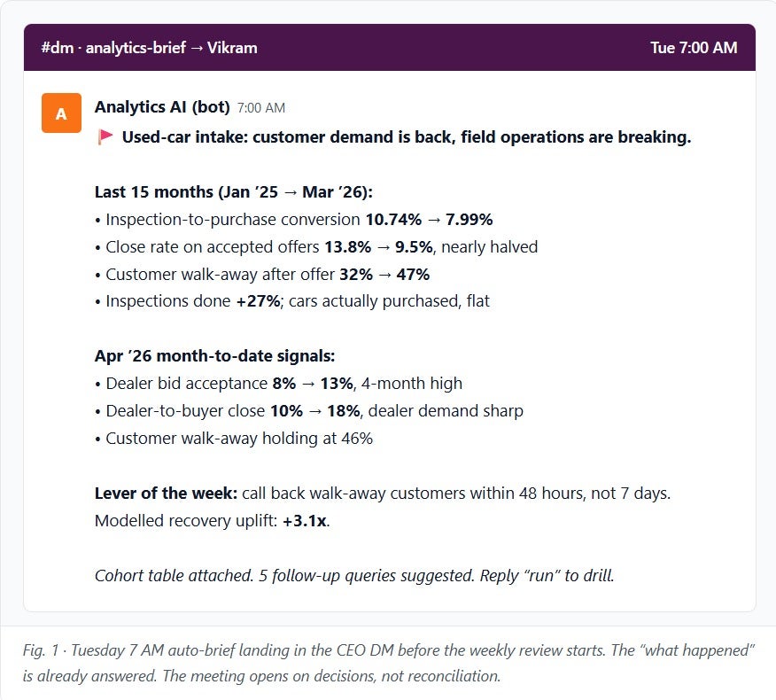Click the Lever of the week label
Image resolution: width=776 pixels, height=700 pixels.
(x=166, y=493)
